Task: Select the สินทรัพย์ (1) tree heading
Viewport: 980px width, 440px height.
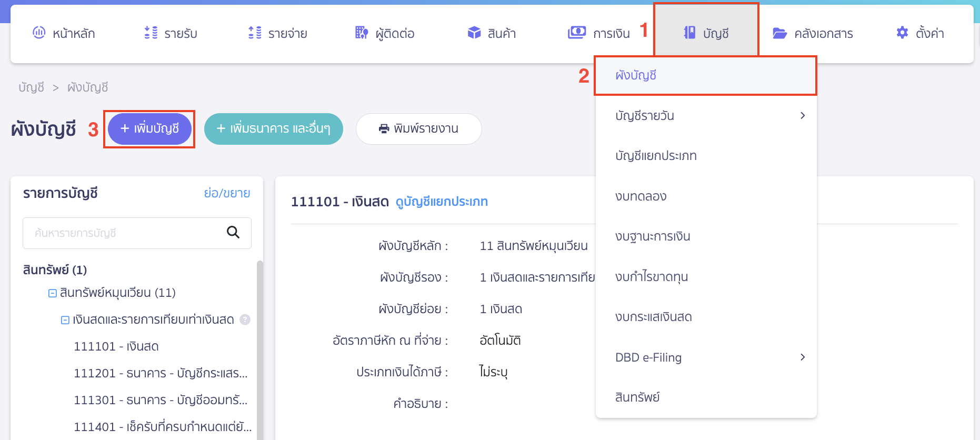Action: pyautogui.click(x=55, y=270)
